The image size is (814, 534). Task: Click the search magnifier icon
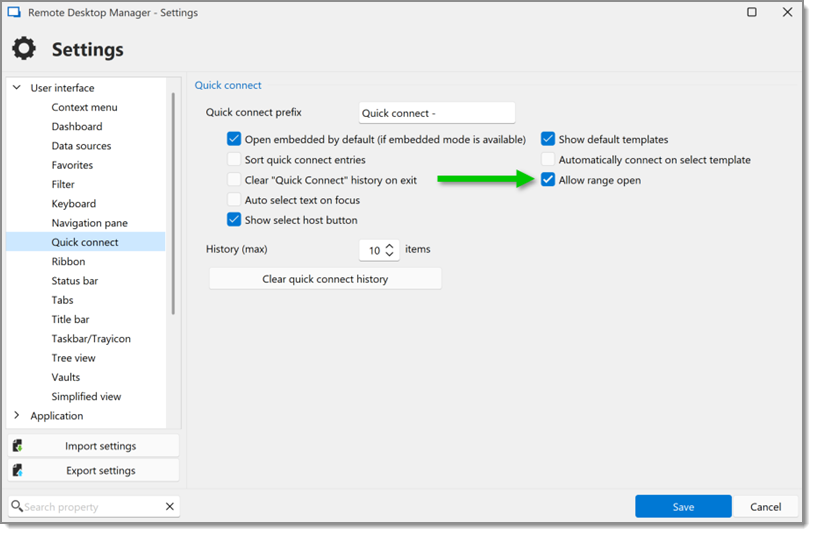tap(17, 508)
